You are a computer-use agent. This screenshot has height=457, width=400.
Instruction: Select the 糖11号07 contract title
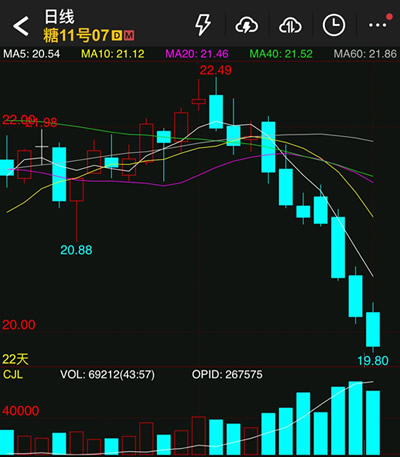(76, 35)
